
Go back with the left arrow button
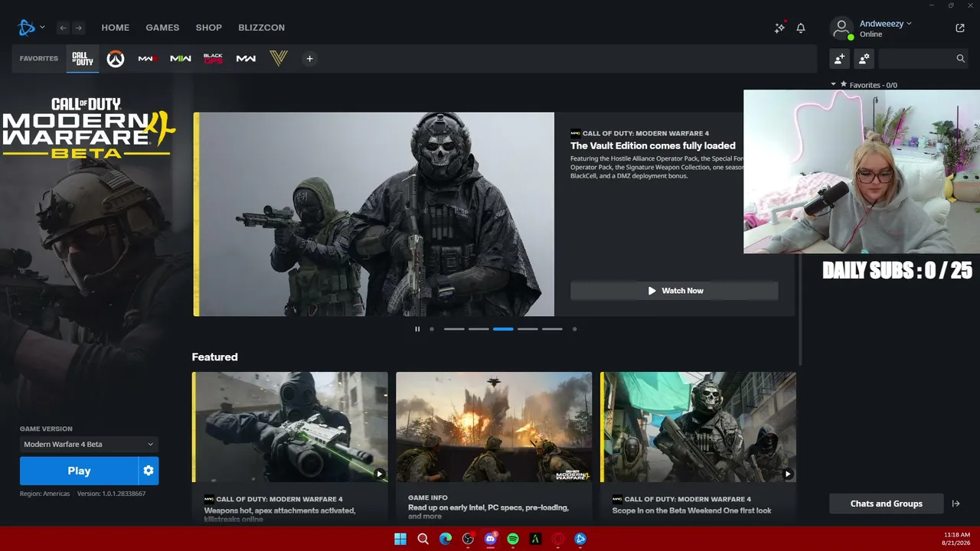click(x=64, y=28)
